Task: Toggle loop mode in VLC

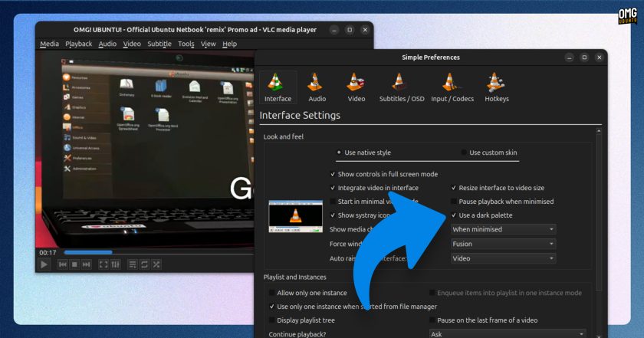Action: (144, 264)
